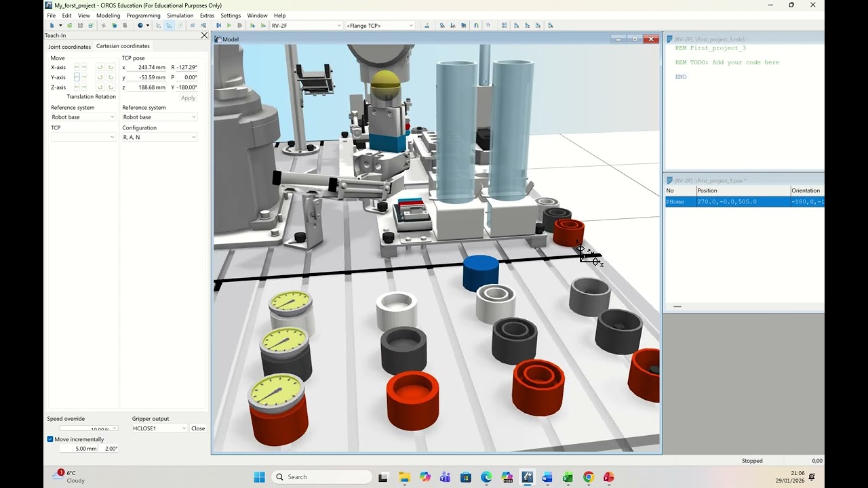Open the Extras menu
This screenshot has height=488, width=868.
[207, 16]
